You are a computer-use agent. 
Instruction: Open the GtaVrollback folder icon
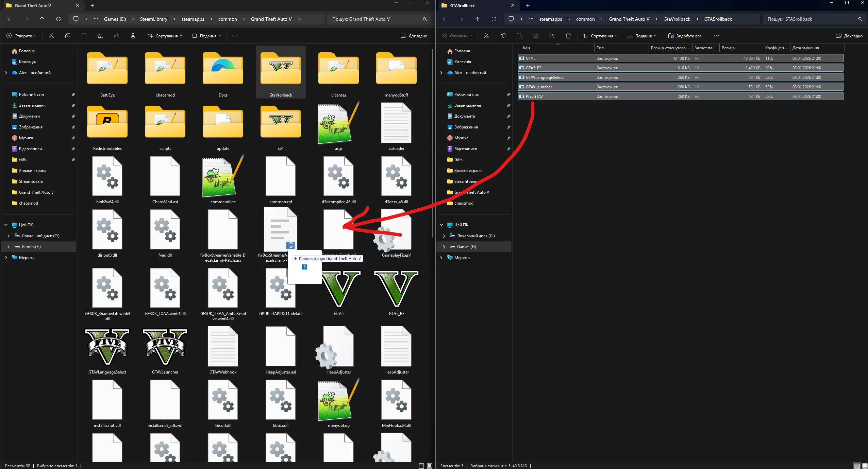(x=281, y=70)
